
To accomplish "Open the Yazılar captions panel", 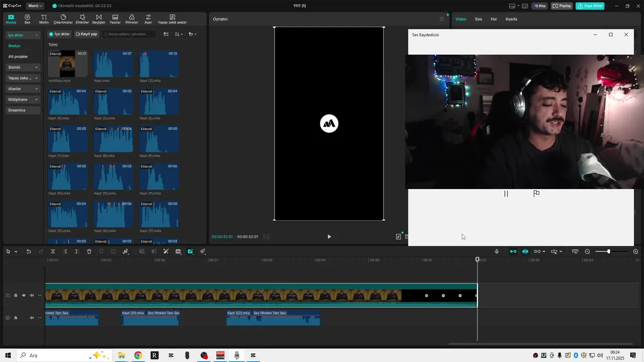I will pos(115,19).
